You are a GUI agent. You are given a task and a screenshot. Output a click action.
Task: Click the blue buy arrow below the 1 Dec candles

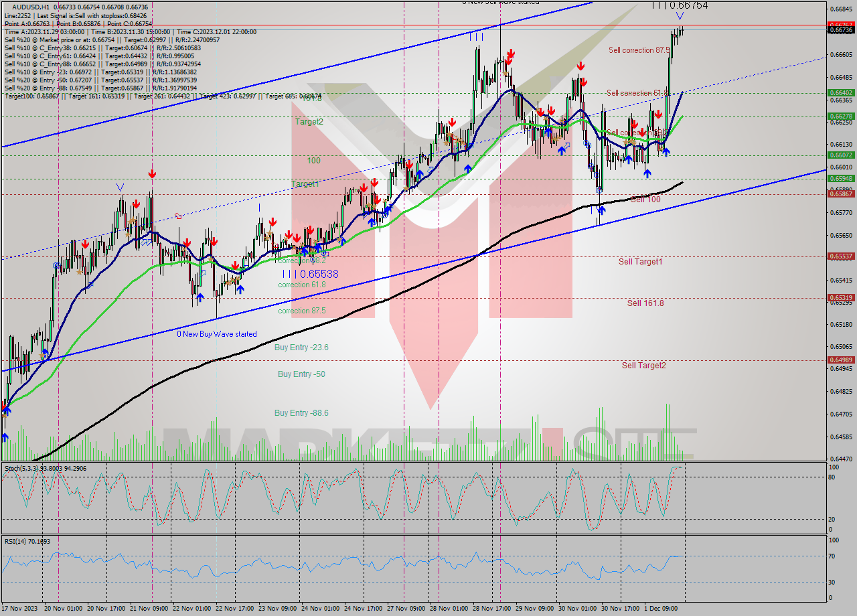tap(666, 153)
